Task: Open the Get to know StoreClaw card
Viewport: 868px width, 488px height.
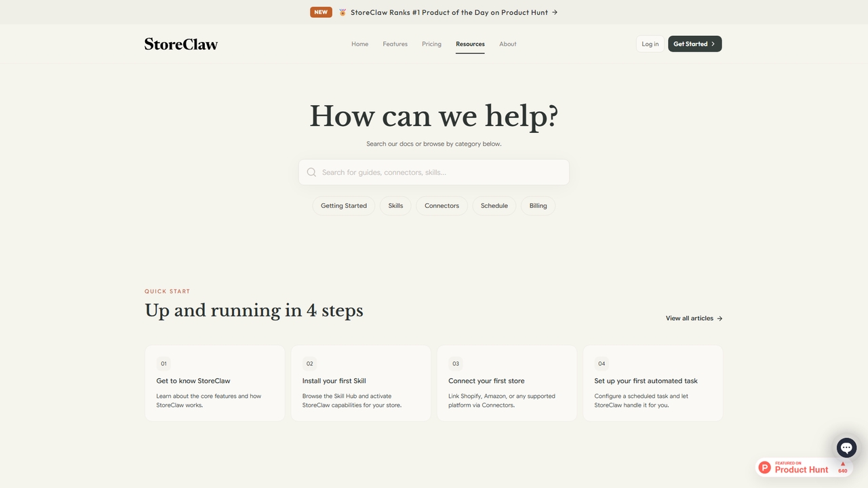Action: 215,383
